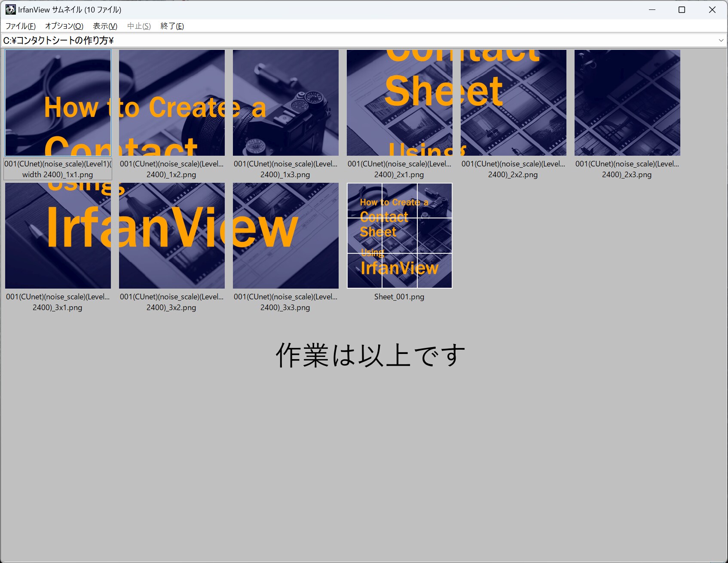This screenshot has width=728, height=563.
Task: Select the _2x1.png thumbnail
Action: pyautogui.click(x=400, y=103)
